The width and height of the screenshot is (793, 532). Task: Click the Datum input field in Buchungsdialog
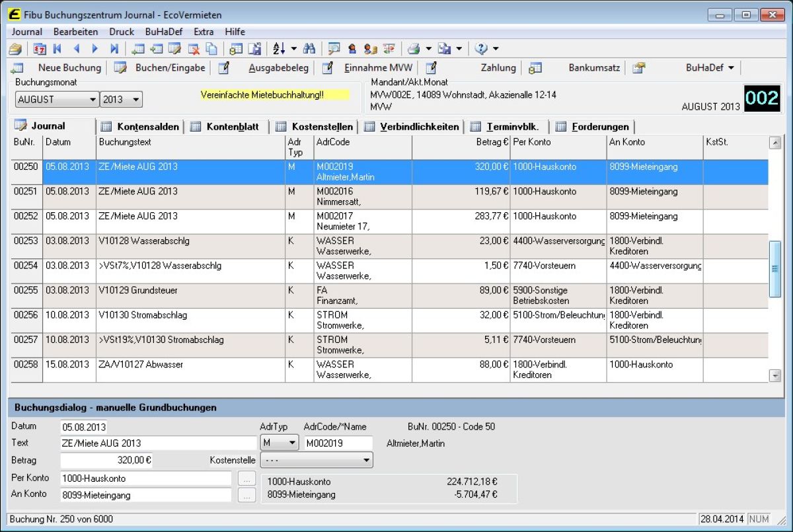[x=84, y=427]
